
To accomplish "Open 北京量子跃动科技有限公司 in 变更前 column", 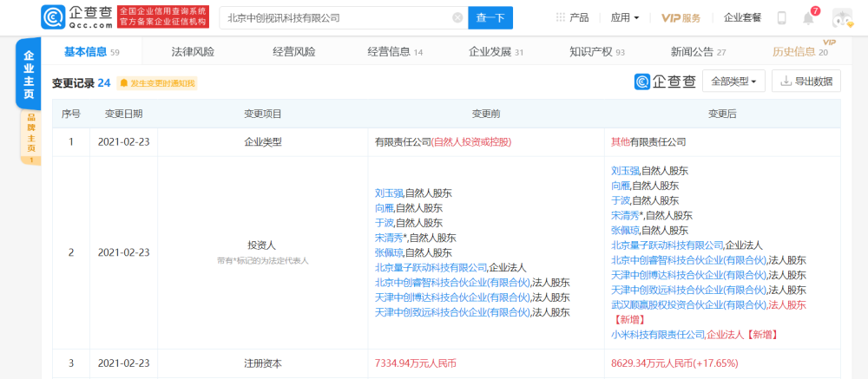I will tap(431, 268).
